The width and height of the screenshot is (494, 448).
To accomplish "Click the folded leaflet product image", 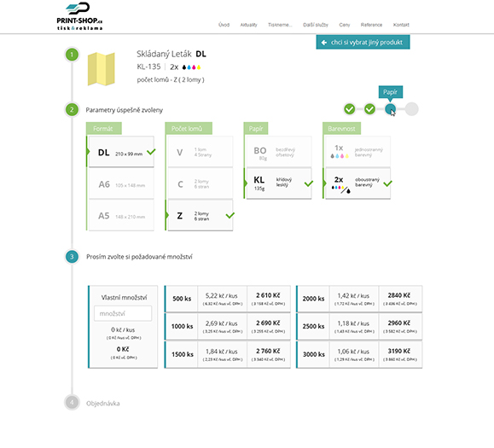I will pyautogui.click(x=102, y=69).
